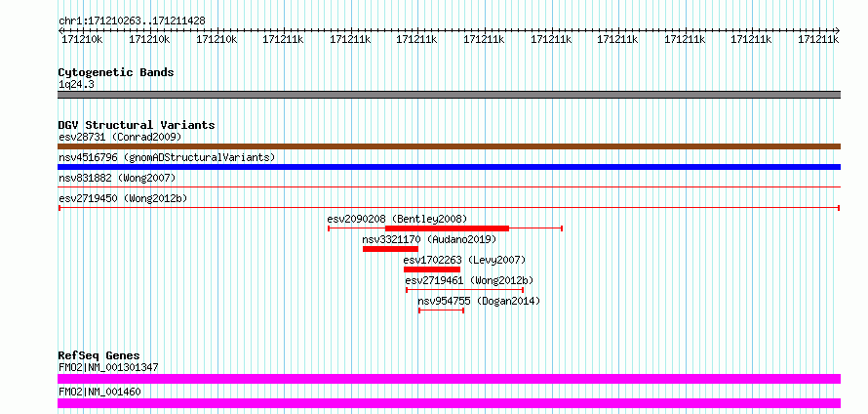Click the esv1702263 red variant bar

tap(432, 269)
